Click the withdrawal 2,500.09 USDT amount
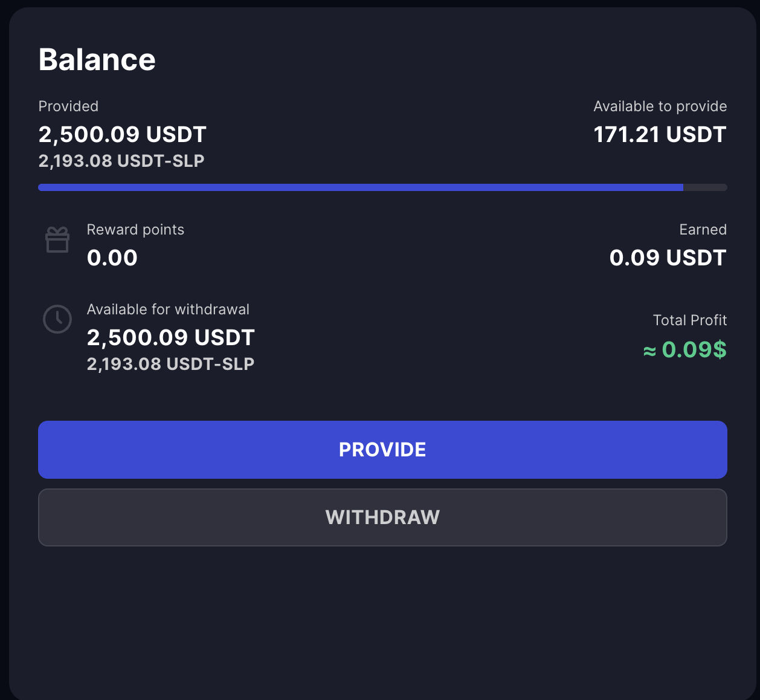This screenshot has height=700, width=760. (x=171, y=337)
